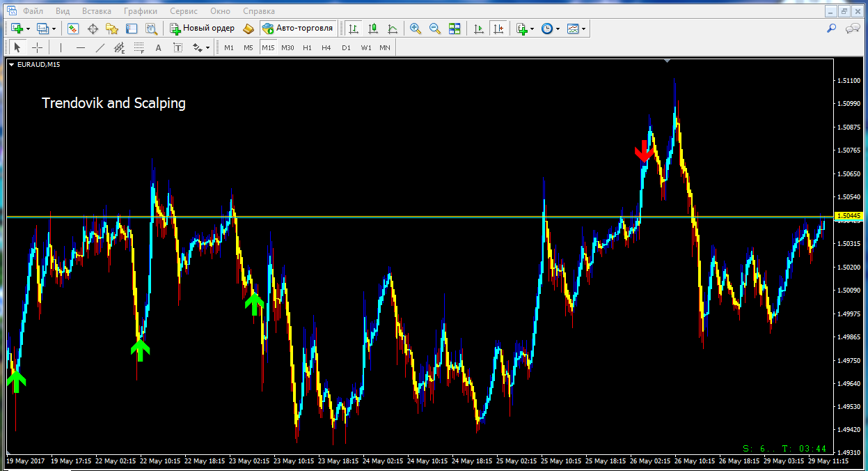Screen dimensions: 868x471
Task: Expand the new chart dropdown arrow
Action: (x=28, y=29)
